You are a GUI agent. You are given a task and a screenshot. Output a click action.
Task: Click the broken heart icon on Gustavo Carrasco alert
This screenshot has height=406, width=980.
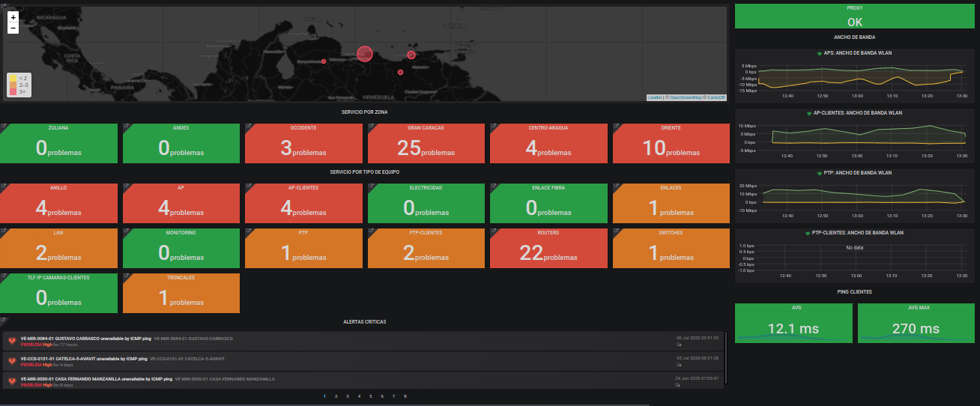pyautogui.click(x=12, y=341)
